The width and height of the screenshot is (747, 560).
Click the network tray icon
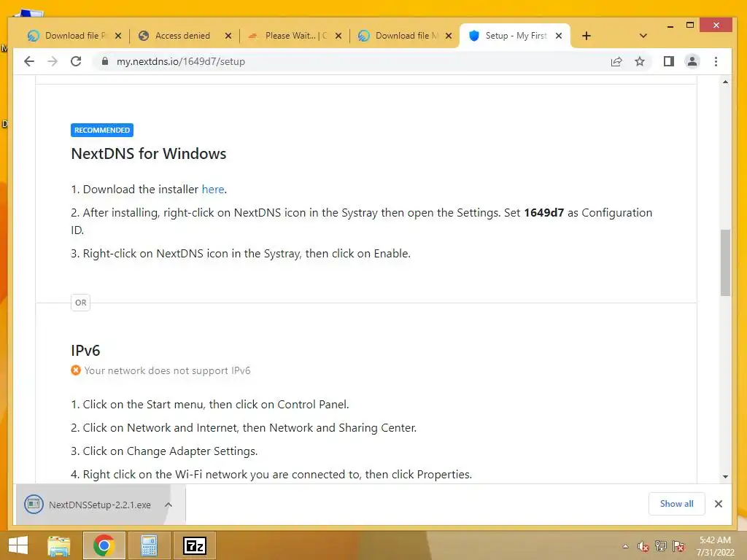point(661,546)
